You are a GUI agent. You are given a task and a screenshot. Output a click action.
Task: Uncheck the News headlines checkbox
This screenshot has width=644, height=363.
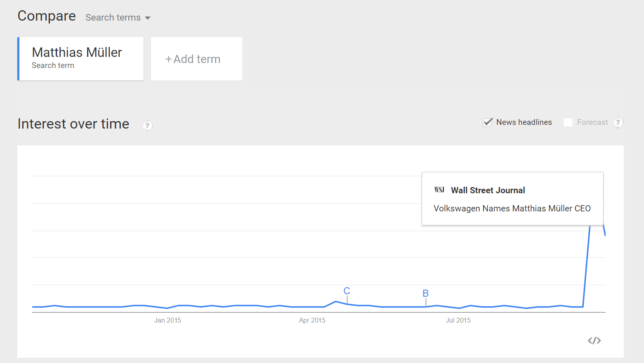click(x=487, y=122)
